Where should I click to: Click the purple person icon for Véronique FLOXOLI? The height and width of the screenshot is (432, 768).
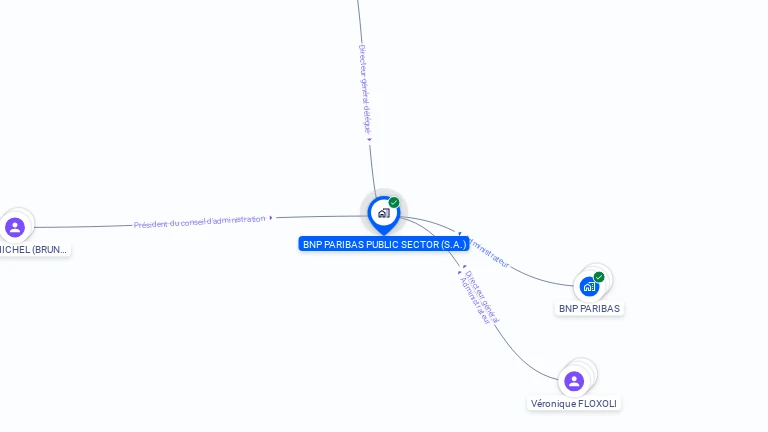click(574, 381)
